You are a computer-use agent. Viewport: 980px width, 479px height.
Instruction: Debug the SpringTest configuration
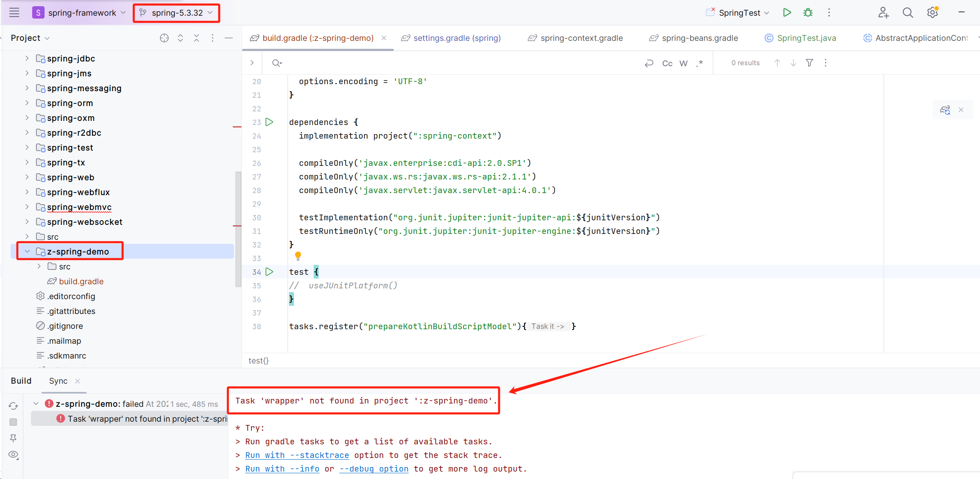pyautogui.click(x=808, y=12)
